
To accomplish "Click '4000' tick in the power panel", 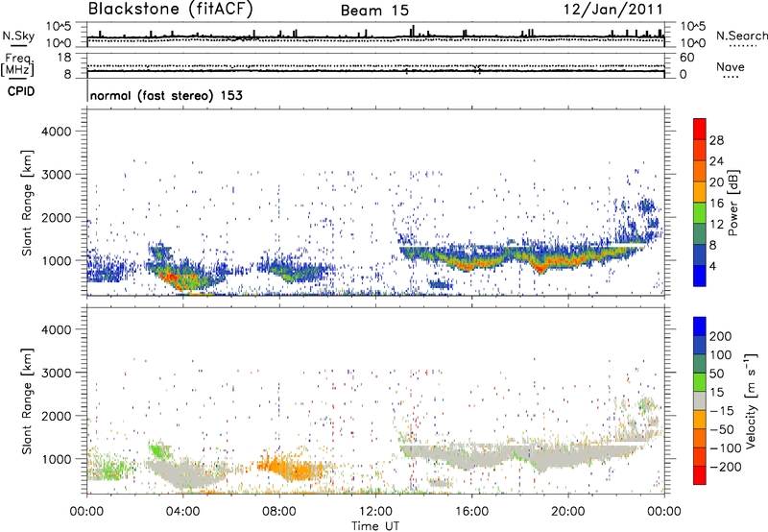I will (56, 132).
